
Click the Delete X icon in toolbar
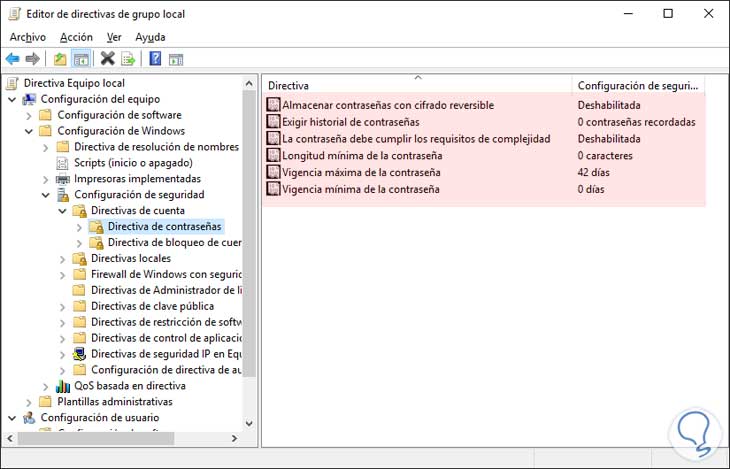[x=107, y=59]
